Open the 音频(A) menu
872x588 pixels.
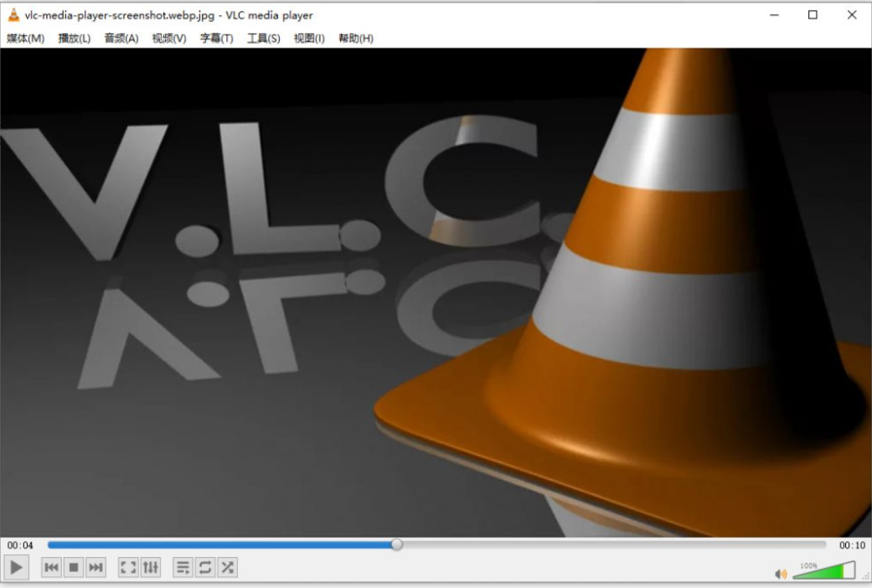pos(121,39)
